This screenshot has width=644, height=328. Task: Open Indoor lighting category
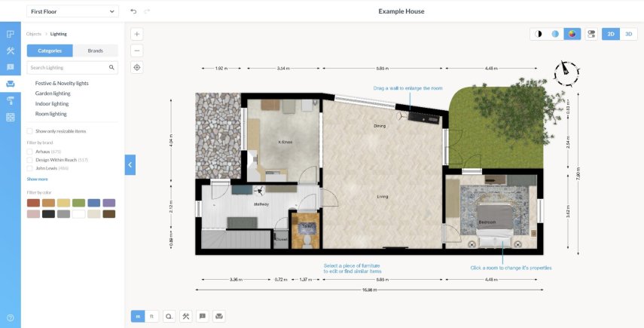pos(52,103)
